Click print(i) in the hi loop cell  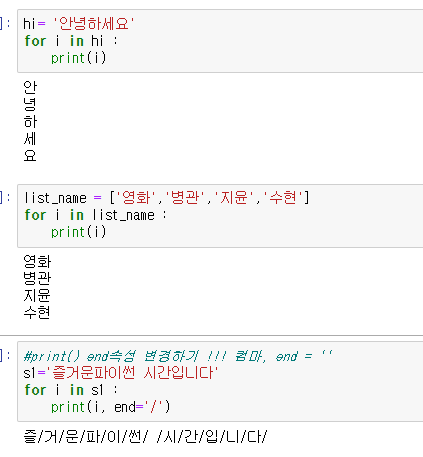click(x=78, y=58)
